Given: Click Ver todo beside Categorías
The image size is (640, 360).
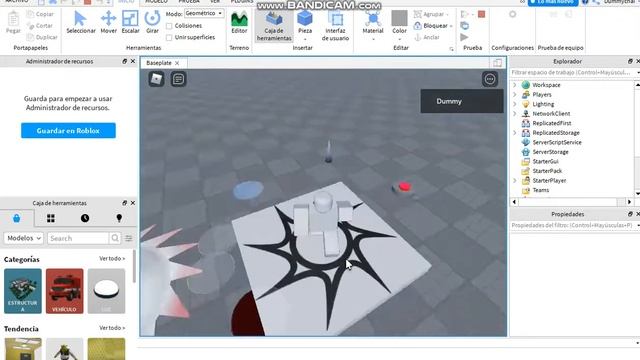Looking at the screenshot, I should pyautogui.click(x=112, y=258).
